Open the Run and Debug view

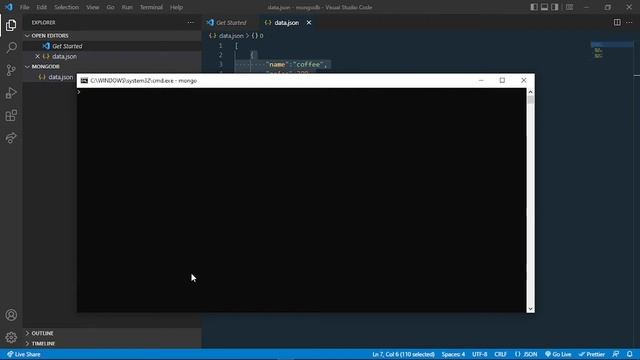click(x=11, y=93)
